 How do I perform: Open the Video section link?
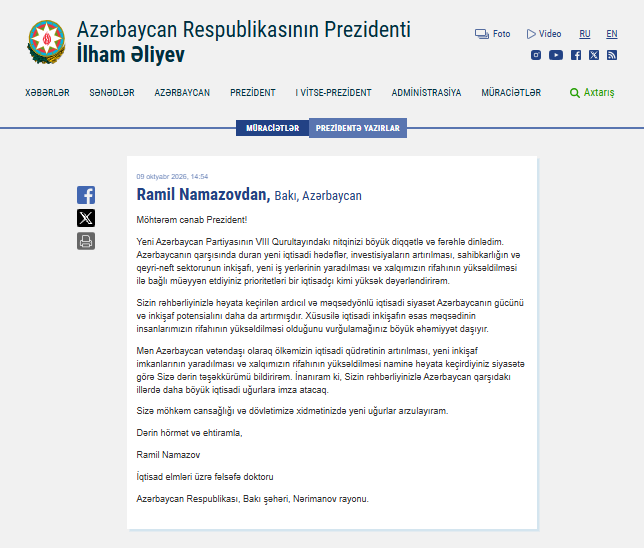click(544, 34)
